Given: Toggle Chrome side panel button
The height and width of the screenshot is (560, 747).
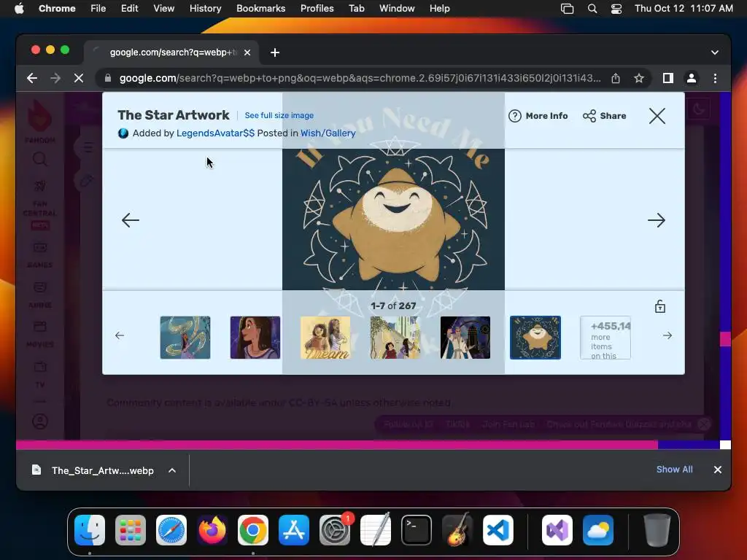Looking at the screenshot, I should (x=668, y=78).
